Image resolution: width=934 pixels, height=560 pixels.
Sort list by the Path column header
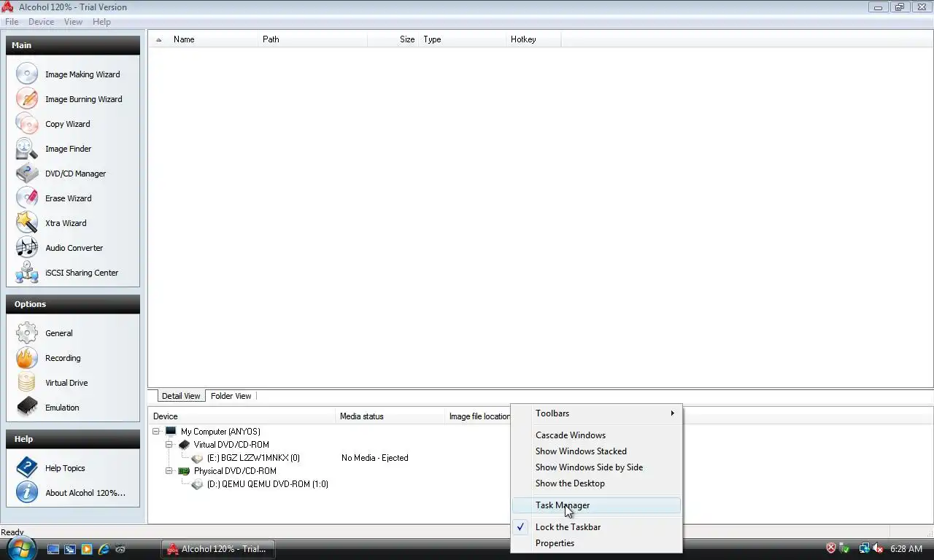tap(312, 39)
